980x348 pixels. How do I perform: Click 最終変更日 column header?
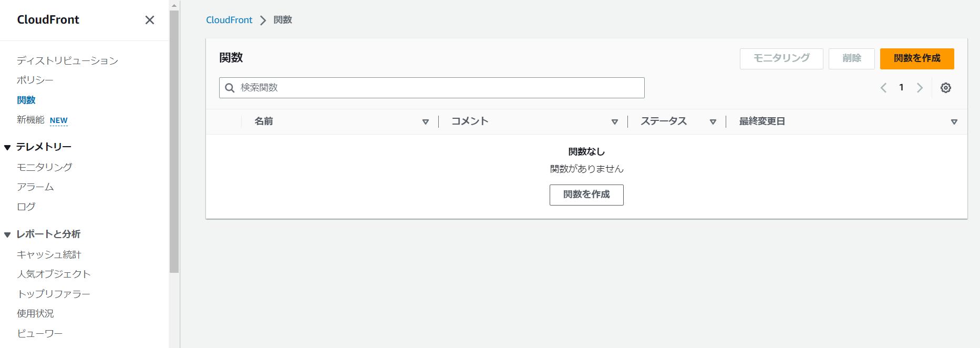(x=762, y=121)
